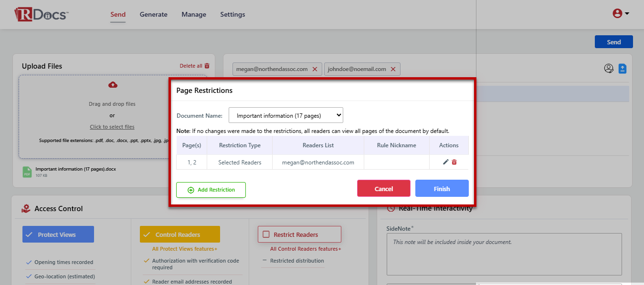Delete the restriction rule for pages 1, 2
644x285 pixels.
454,162
